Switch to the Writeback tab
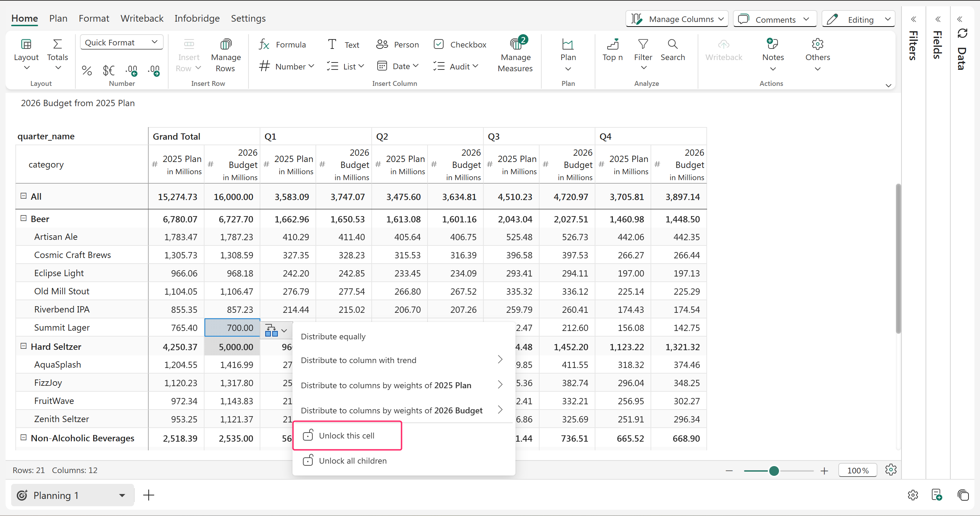This screenshot has height=516, width=980. pos(142,18)
